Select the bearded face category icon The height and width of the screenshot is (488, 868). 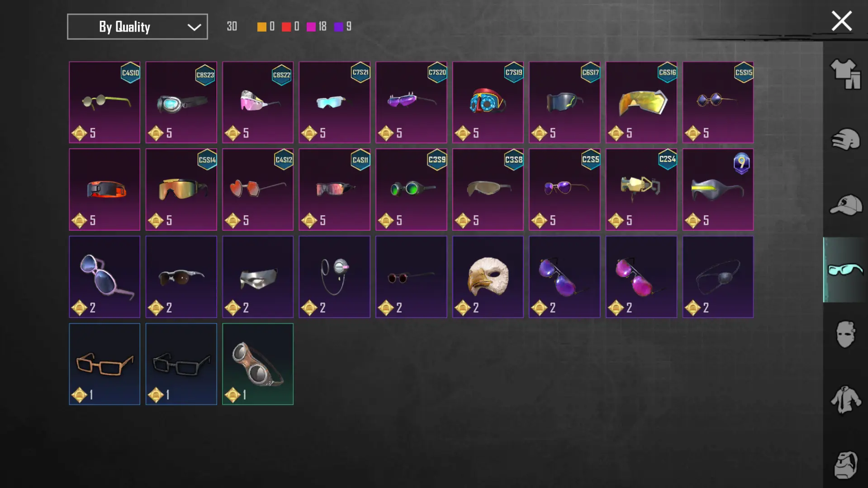click(x=845, y=464)
